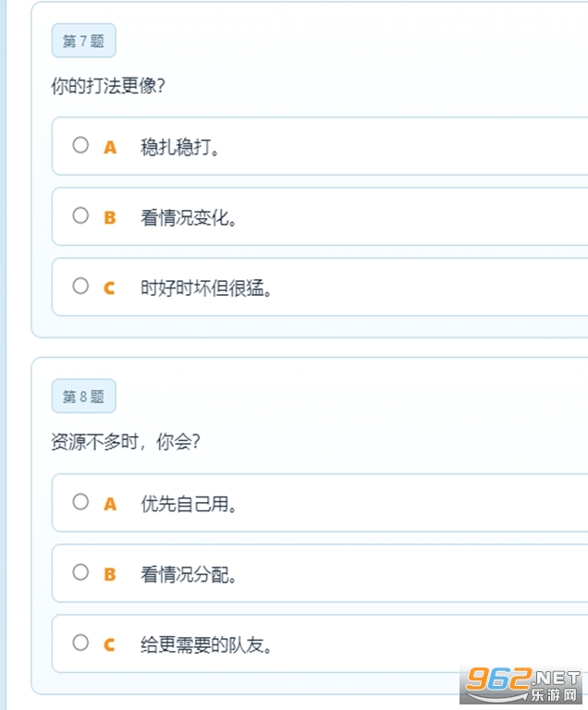
Task: Click the orange C letter beside 时好时坏但很猛
Action: pos(109,288)
